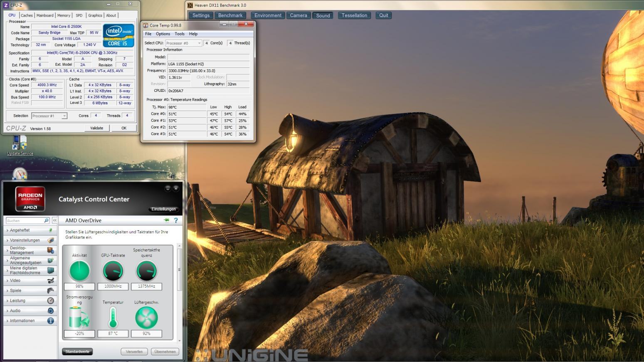This screenshot has height=362, width=644.
Task: Click Quit in Heaven Benchmark
Action: pyautogui.click(x=384, y=15)
